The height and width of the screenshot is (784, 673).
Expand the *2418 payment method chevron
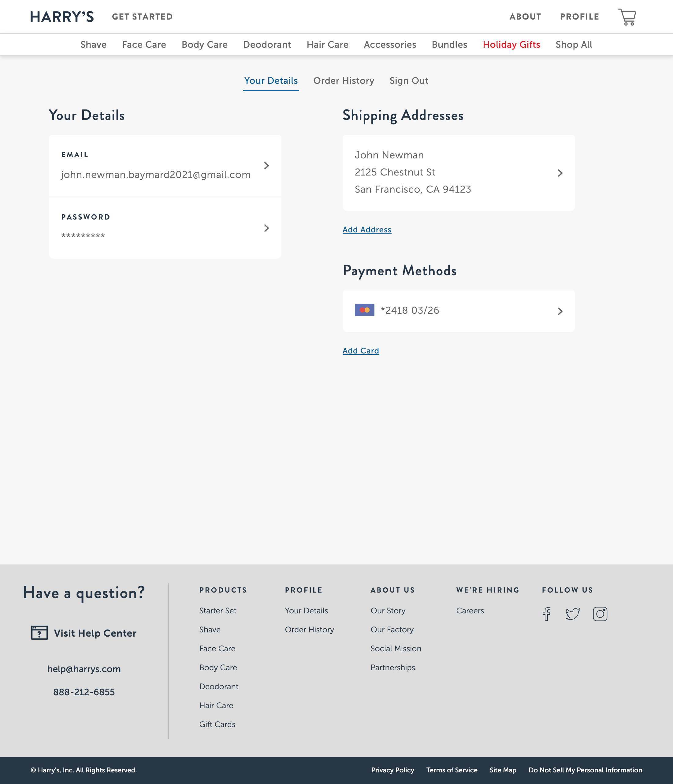560,311
